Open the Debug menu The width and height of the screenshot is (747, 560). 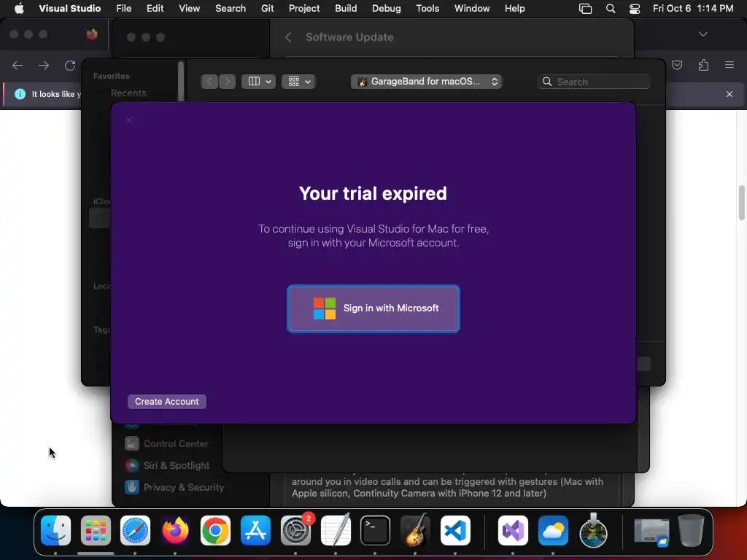[x=386, y=8]
